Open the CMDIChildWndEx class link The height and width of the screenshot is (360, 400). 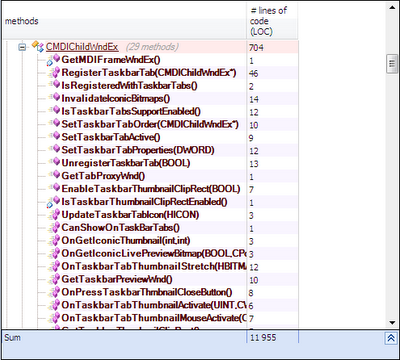(82, 47)
